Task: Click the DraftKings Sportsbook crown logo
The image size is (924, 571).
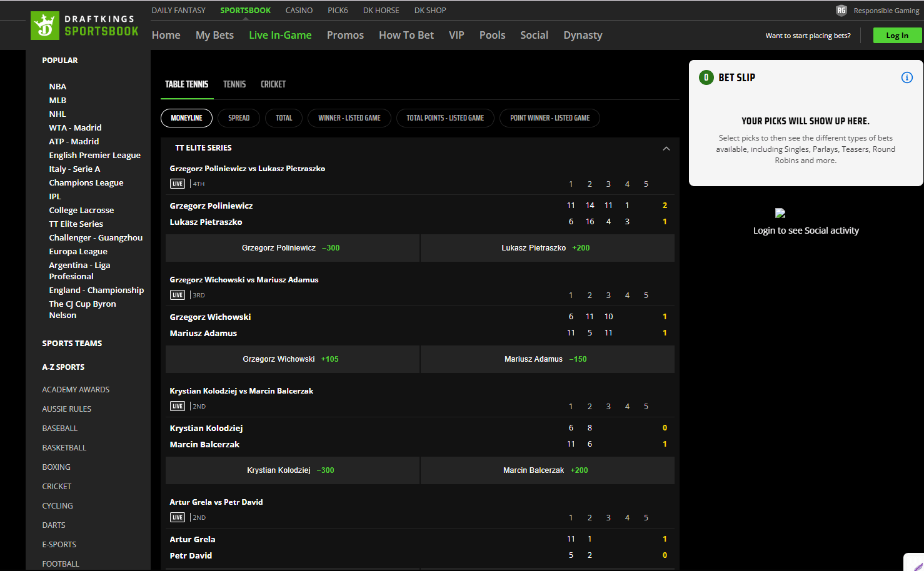Action: [x=45, y=26]
